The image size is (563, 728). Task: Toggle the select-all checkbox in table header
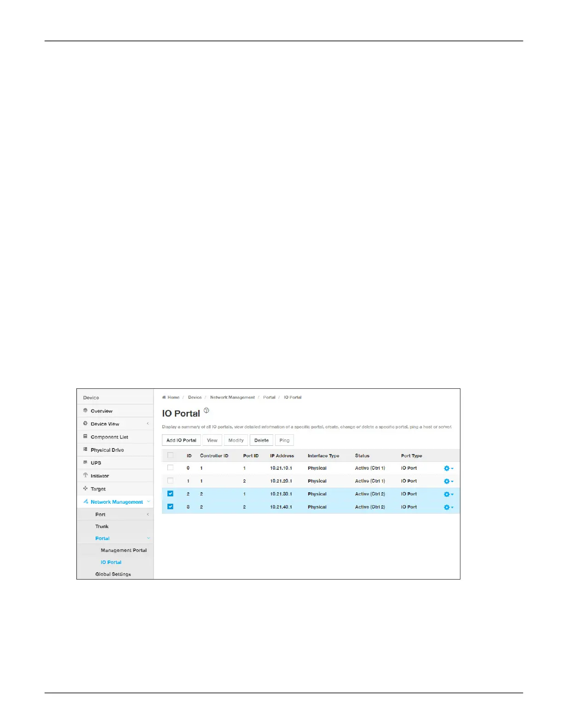click(170, 455)
